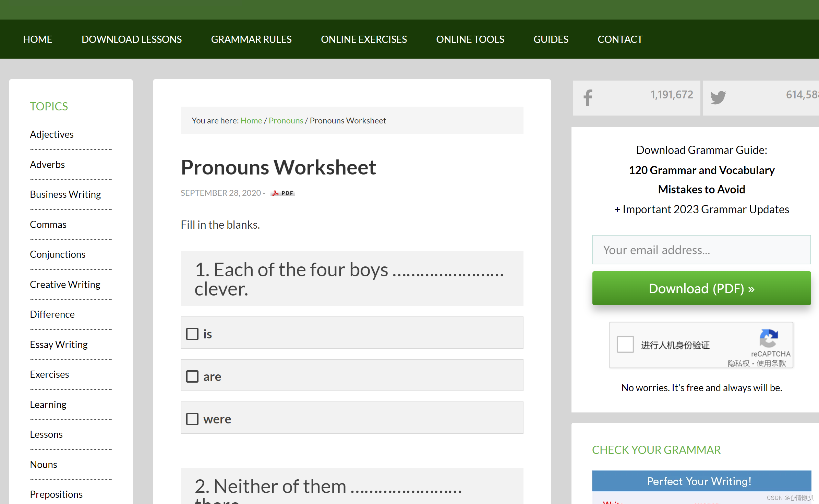This screenshot has width=819, height=504.
Task: Click the Perfect Your Writing banner
Action: pos(699,481)
